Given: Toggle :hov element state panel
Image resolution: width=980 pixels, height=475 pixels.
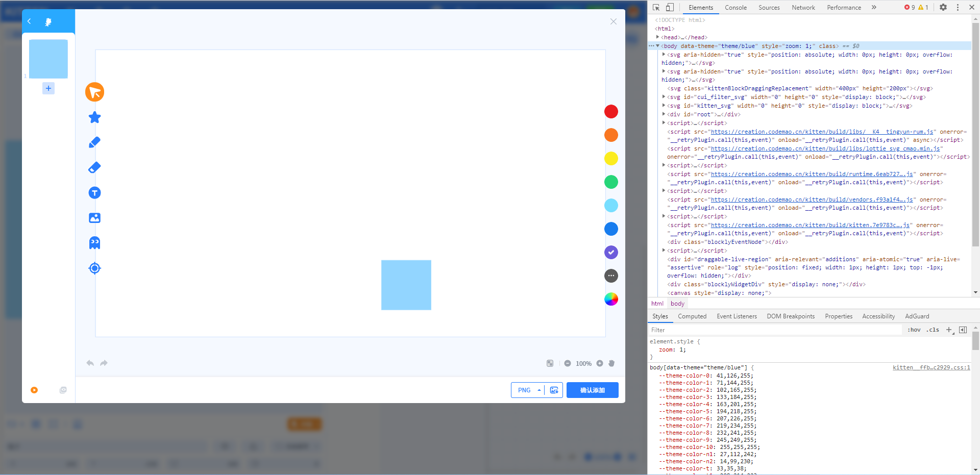Looking at the screenshot, I should [x=914, y=330].
